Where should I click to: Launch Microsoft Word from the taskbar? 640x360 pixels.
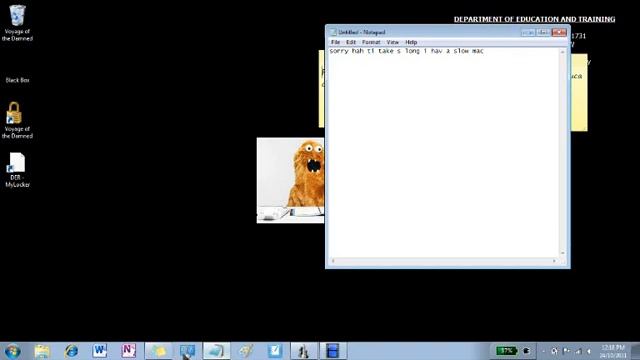(x=100, y=351)
